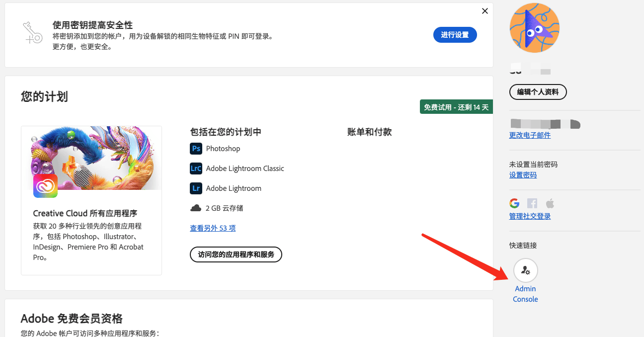
Task: Click the 编辑个人资料 button
Action: (x=538, y=92)
